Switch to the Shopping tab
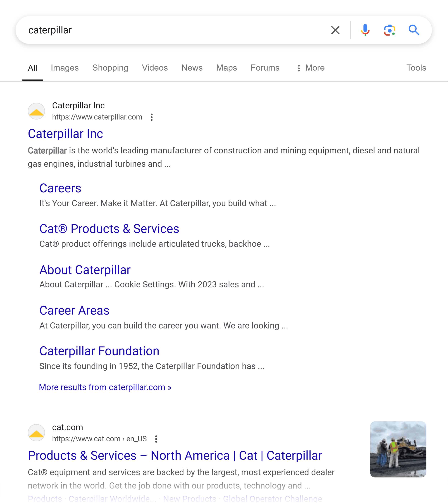448x503 pixels. click(110, 68)
